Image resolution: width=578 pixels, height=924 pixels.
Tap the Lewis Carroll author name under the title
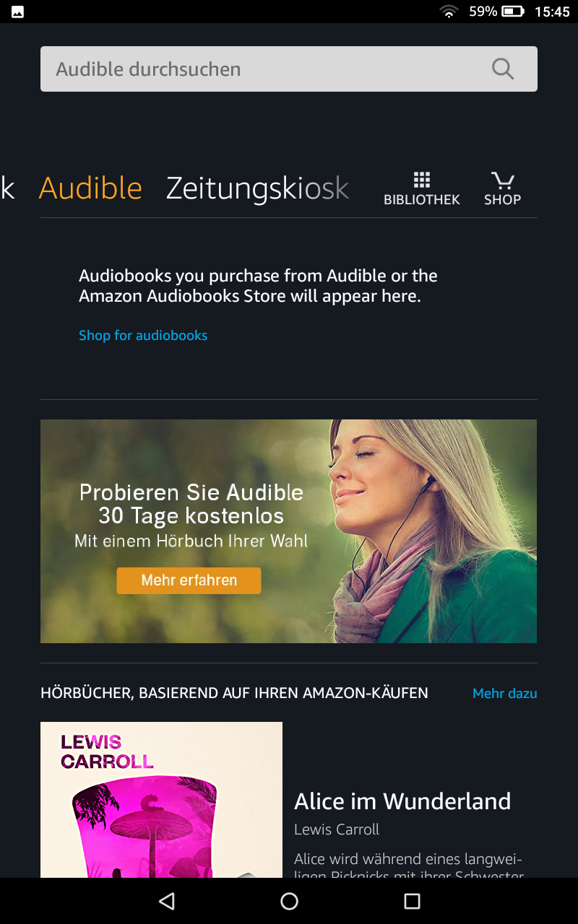pos(337,829)
